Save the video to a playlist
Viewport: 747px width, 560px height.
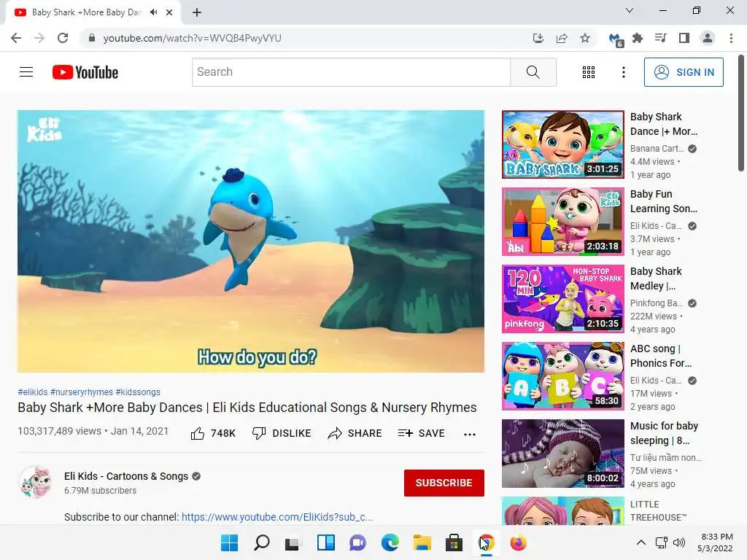[421, 433]
